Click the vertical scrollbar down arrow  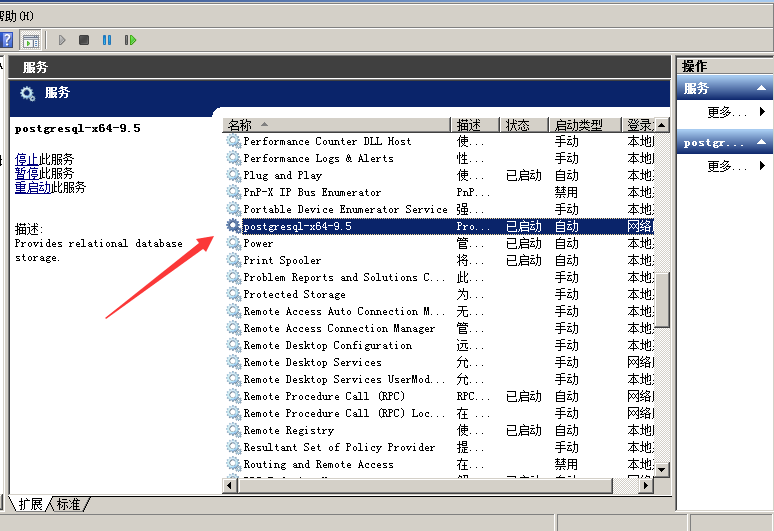(x=661, y=468)
